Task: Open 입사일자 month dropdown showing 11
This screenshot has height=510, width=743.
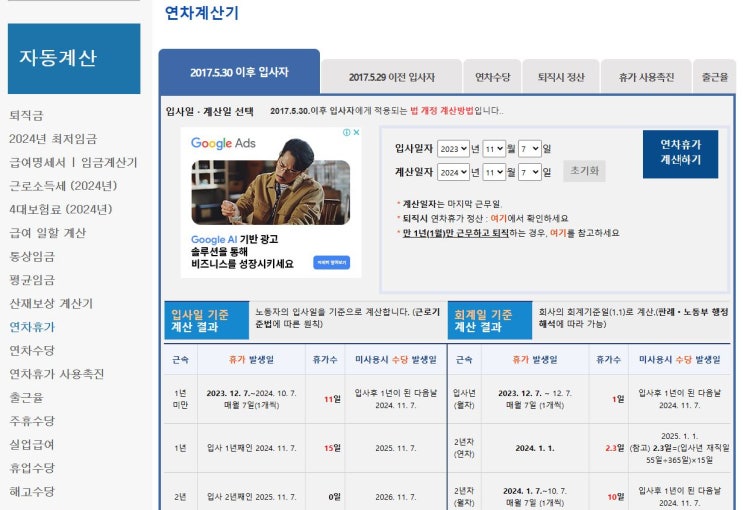Action: tap(494, 149)
